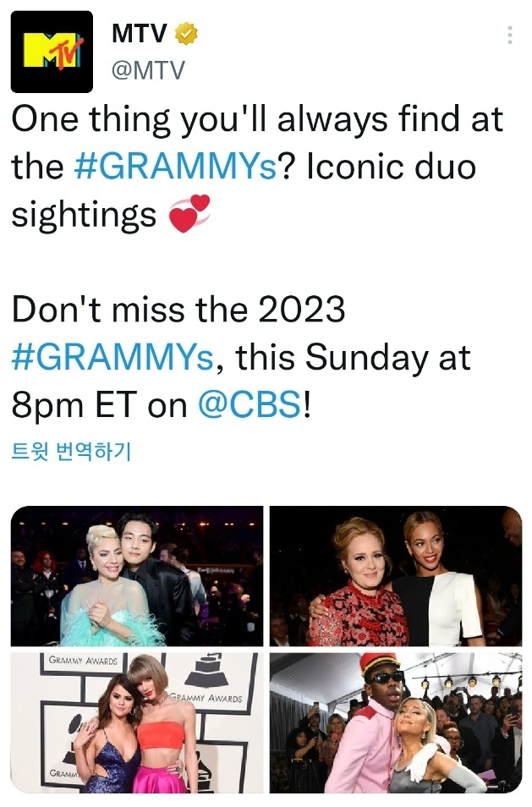Open the three-dot more options menu
The width and height of the screenshot is (532, 807).
tap(509, 35)
